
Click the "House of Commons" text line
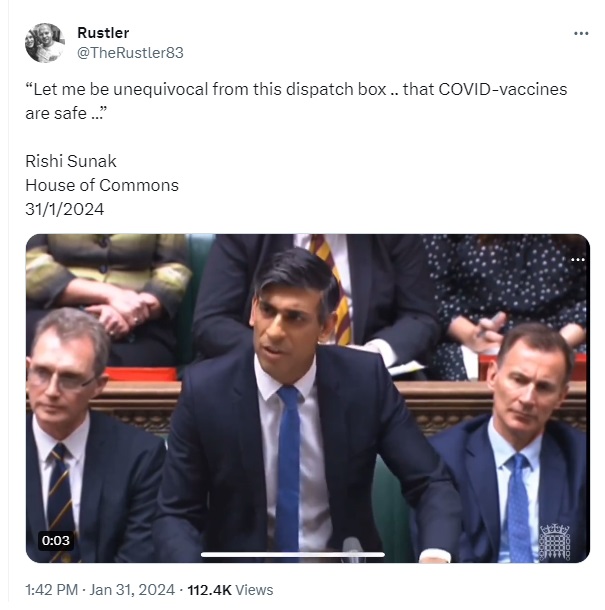click(x=102, y=185)
